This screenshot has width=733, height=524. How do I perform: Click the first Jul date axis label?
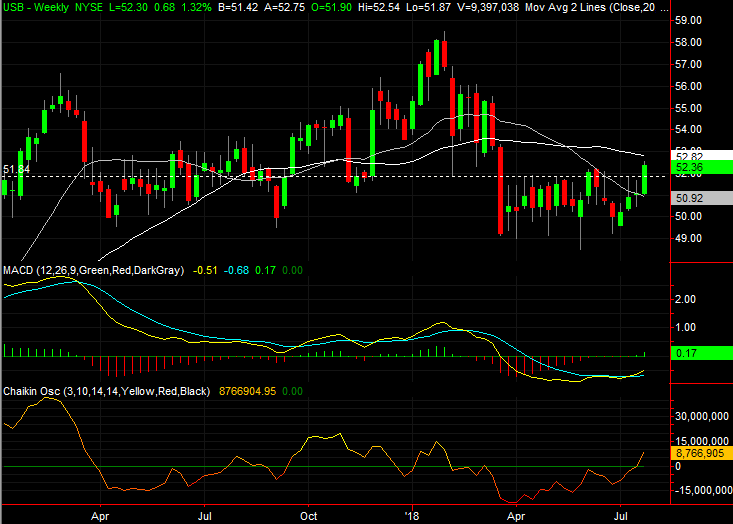(204, 517)
